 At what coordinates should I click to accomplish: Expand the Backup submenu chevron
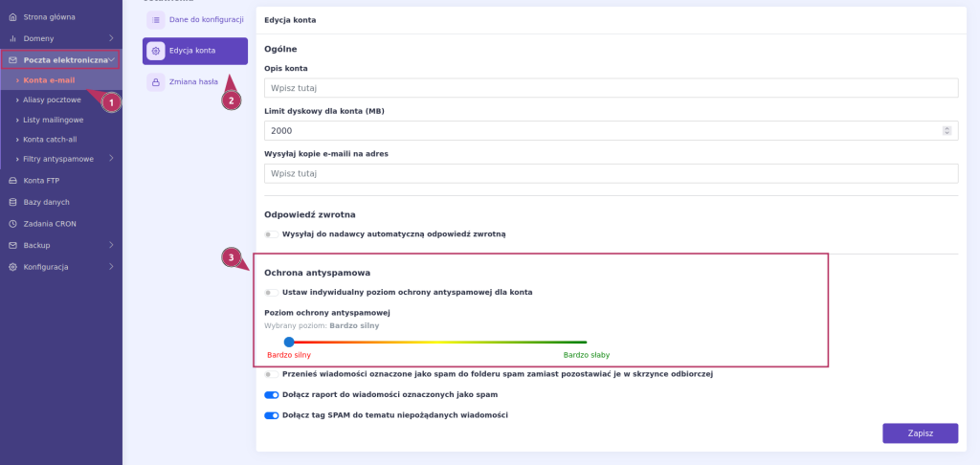pos(111,245)
